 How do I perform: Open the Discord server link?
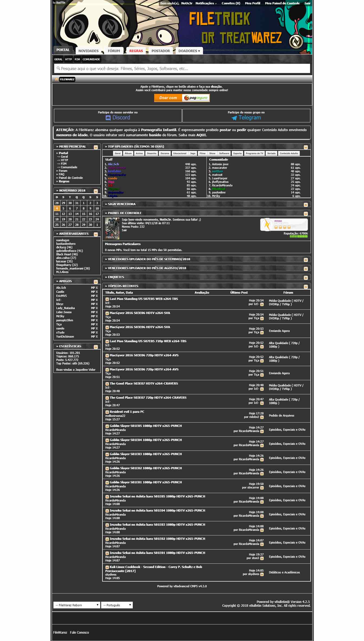(118, 118)
